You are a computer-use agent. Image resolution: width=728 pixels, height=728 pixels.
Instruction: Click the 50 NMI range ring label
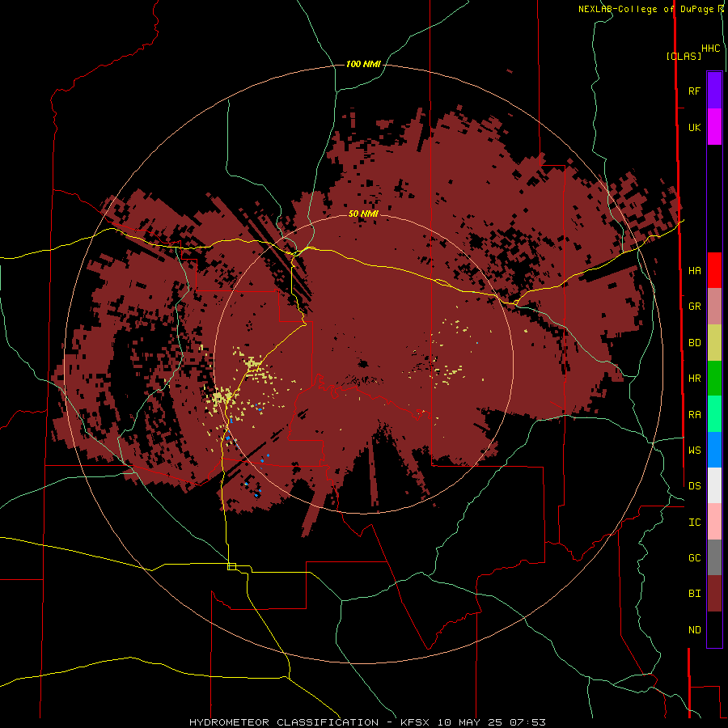(363, 214)
